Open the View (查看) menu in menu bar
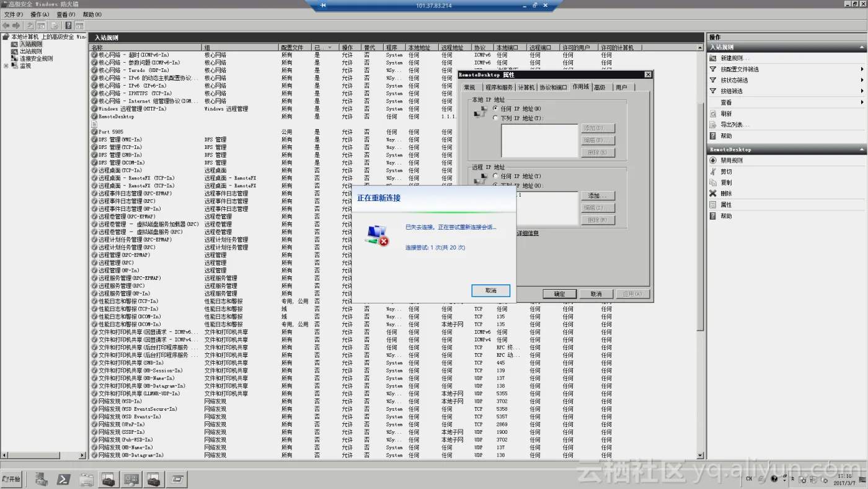868x489 pixels. [x=66, y=15]
